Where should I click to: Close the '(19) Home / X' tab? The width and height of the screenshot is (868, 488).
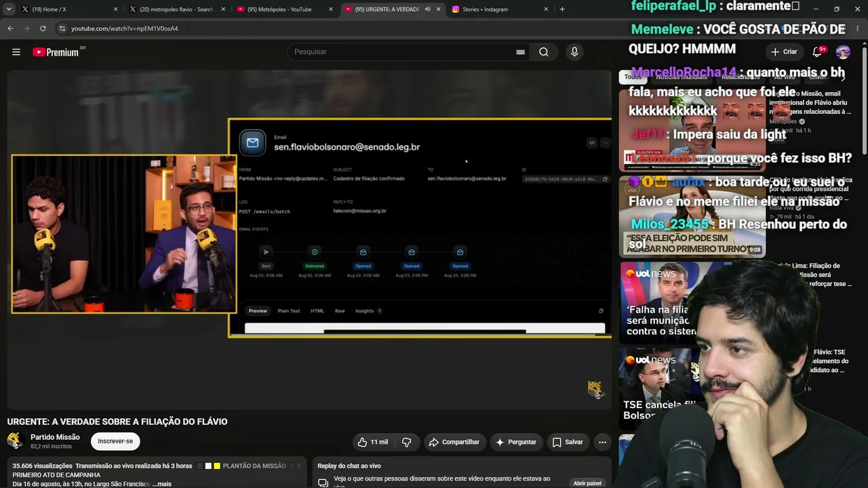coord(115,9)
